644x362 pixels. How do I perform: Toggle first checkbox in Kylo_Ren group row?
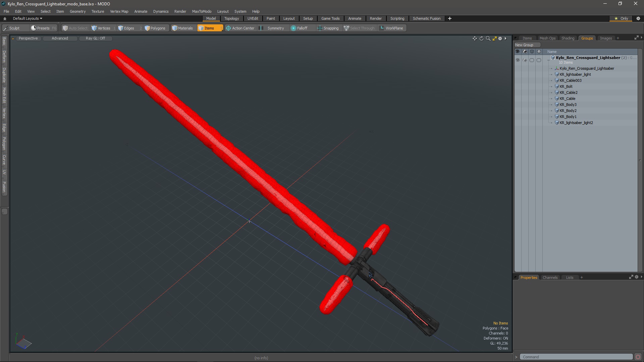click(532, 60)
